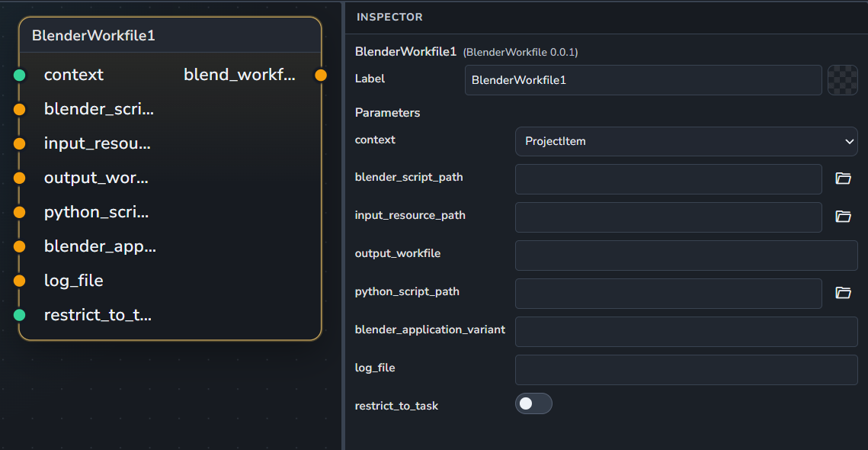The image size is (868, 450).
Task: Click the Label field containing BlenderWorkfile1
Action: 643,80
